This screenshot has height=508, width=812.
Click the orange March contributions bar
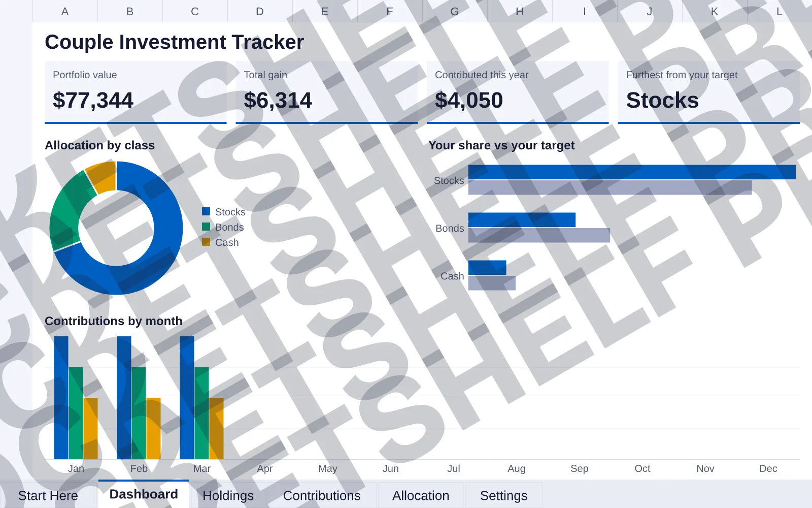(x=216, y=428)
